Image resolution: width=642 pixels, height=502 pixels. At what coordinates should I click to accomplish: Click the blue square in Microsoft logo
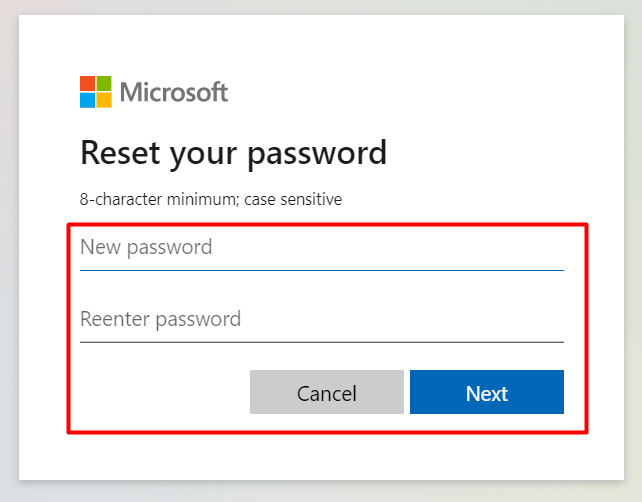pyautogui.click(x=87, y=100)
